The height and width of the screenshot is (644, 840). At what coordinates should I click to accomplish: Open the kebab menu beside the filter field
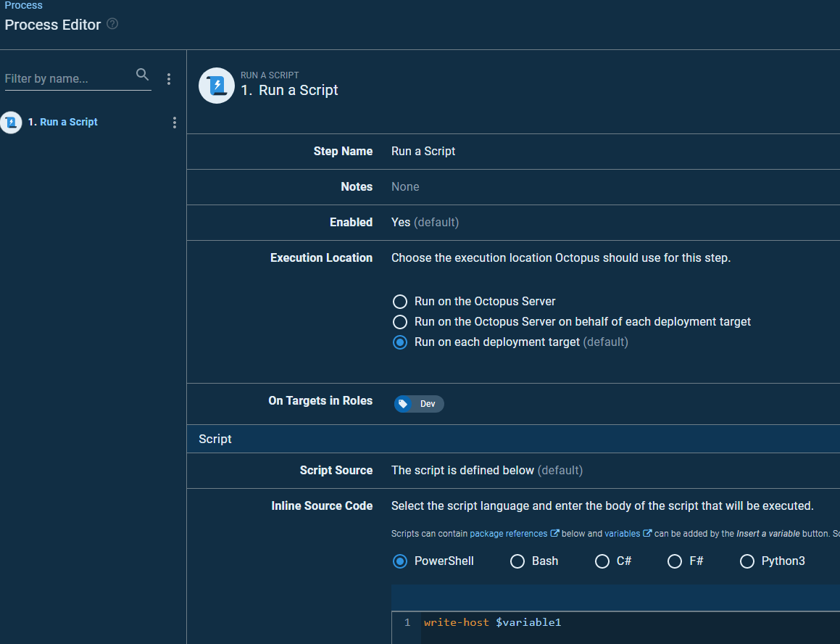click(x=168, y=78)
